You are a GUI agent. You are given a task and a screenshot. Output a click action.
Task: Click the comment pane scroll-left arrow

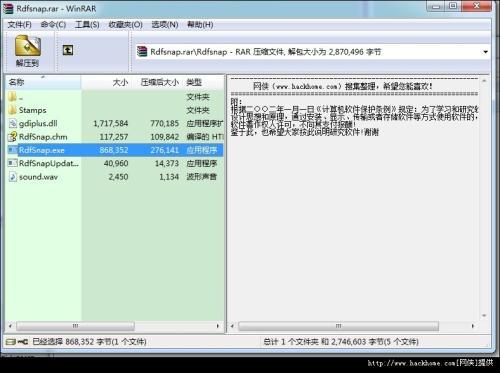coord(232,326)
